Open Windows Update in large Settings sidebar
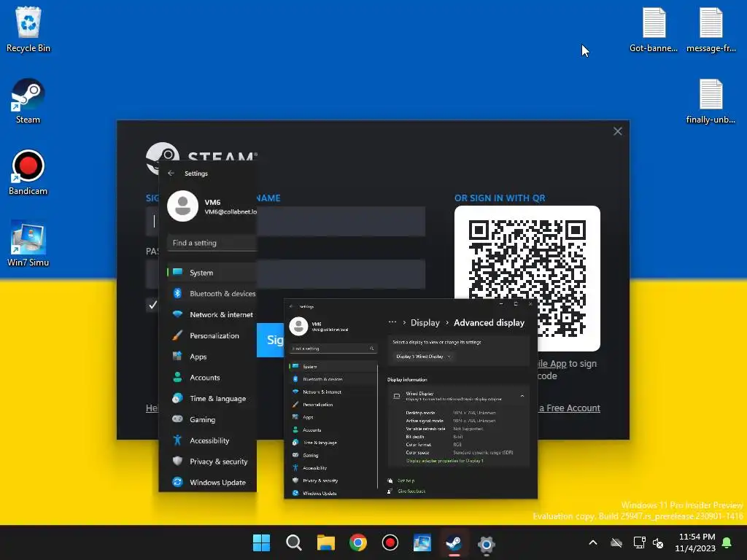 212,482
